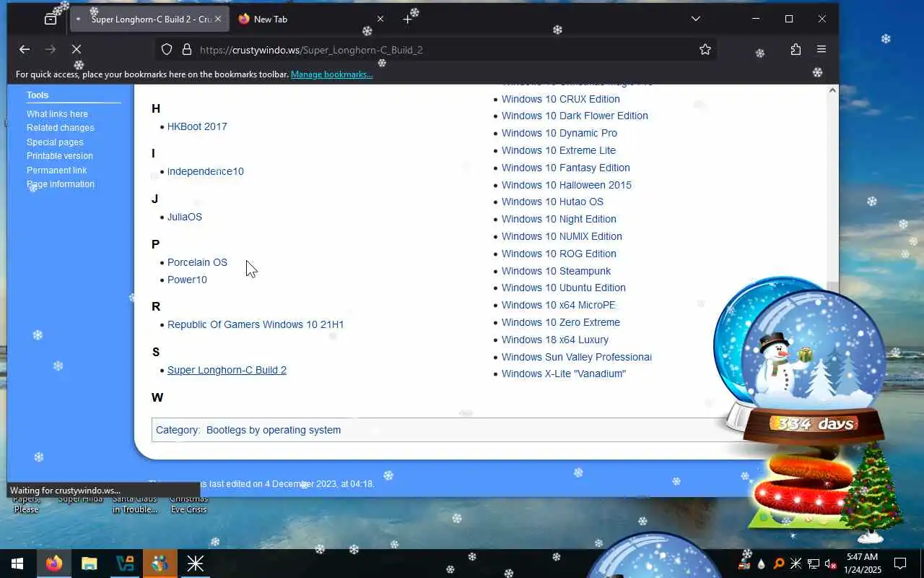Open Page information link
The image size is (924, 578).
click(61, 184)
